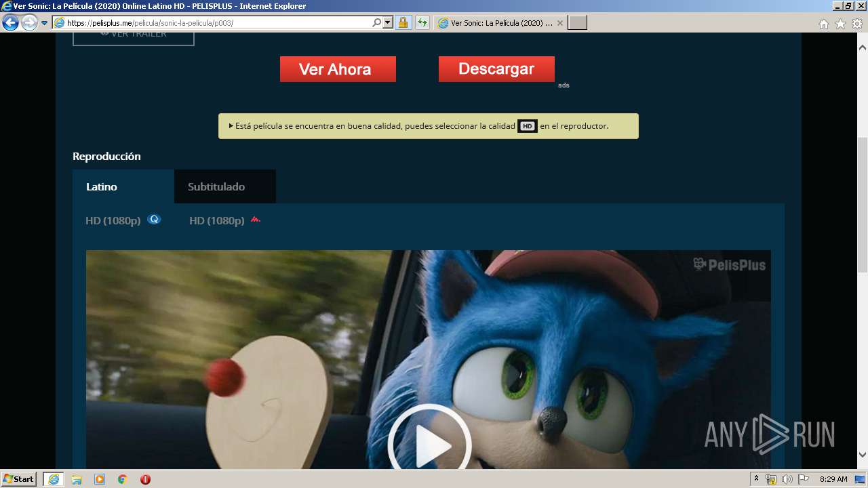Click the blue Q server icon
This screenshot has height=488, width=868.
tap(154, 220)
